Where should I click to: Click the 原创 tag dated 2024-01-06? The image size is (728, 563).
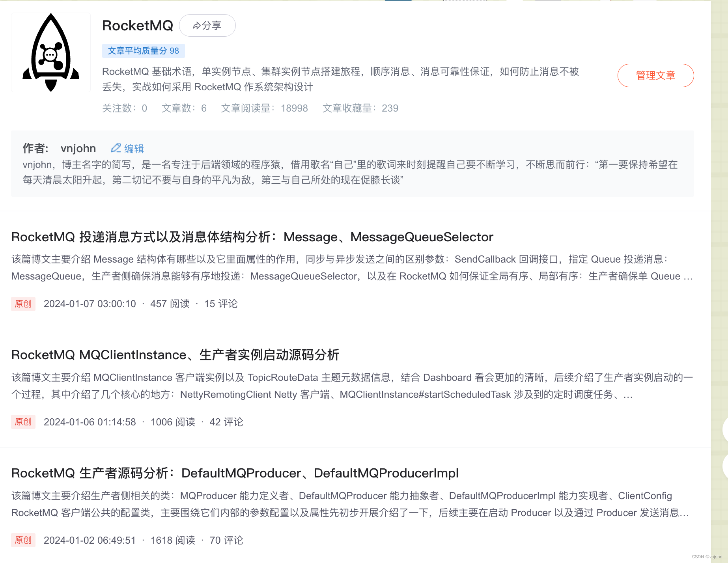click(x=23, y=422)
